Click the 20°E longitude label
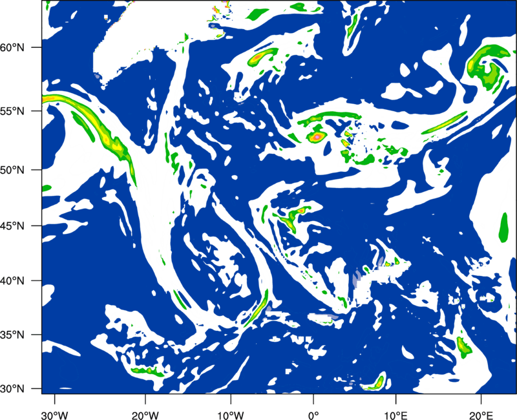Screen dimensions: 517x420 click(481, 415)
